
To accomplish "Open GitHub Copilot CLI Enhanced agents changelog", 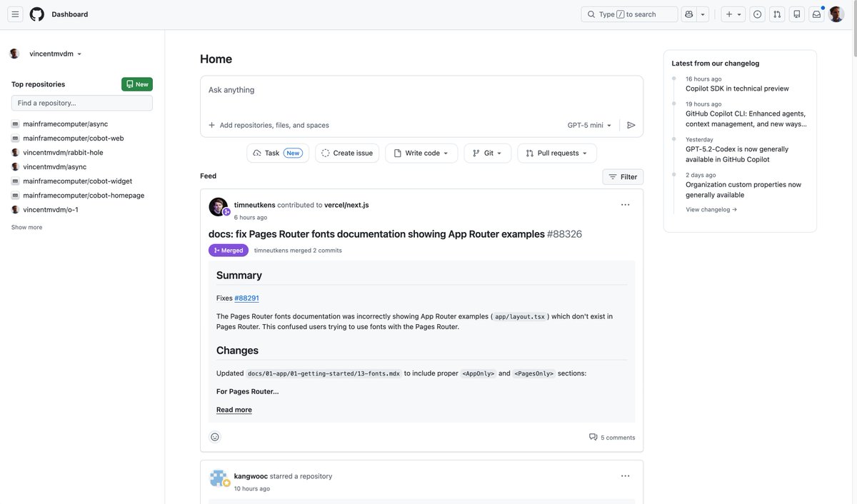I will point(746,119).
